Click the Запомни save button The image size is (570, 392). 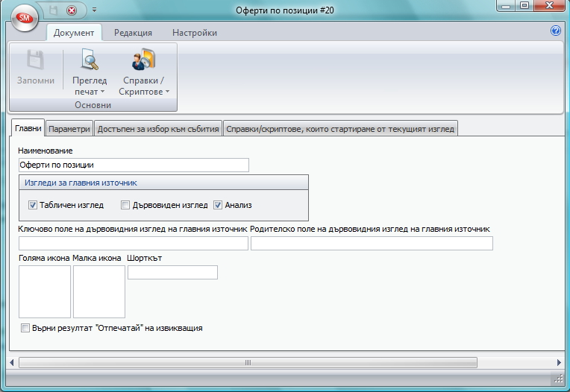click(x=36, y=69)
